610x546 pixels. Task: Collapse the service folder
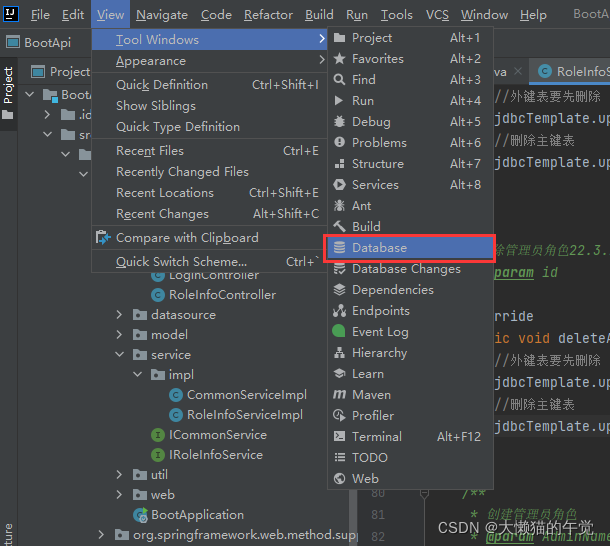coord(119,355)
